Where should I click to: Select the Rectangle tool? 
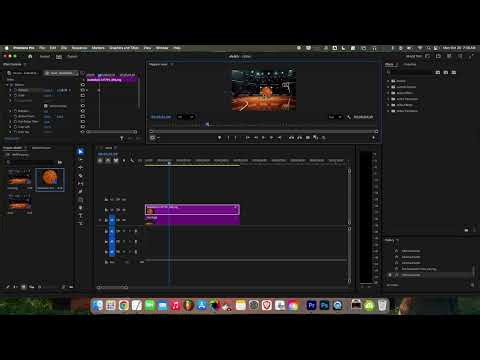[80, 200]
